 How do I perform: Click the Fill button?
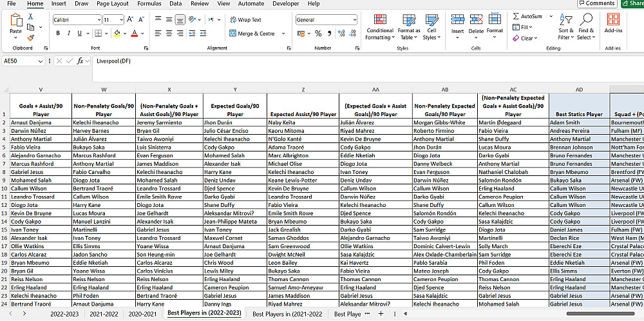[x=522, y=27]
